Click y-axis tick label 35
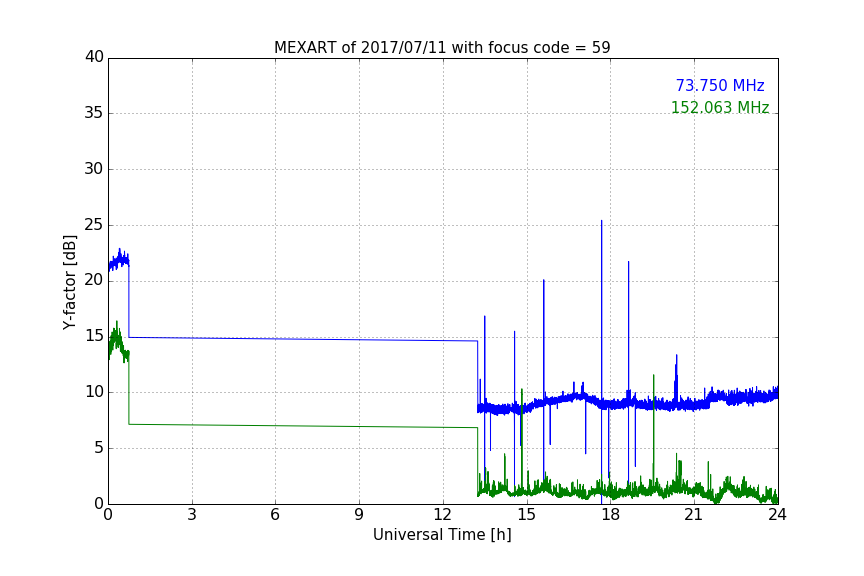 point(94,113)
